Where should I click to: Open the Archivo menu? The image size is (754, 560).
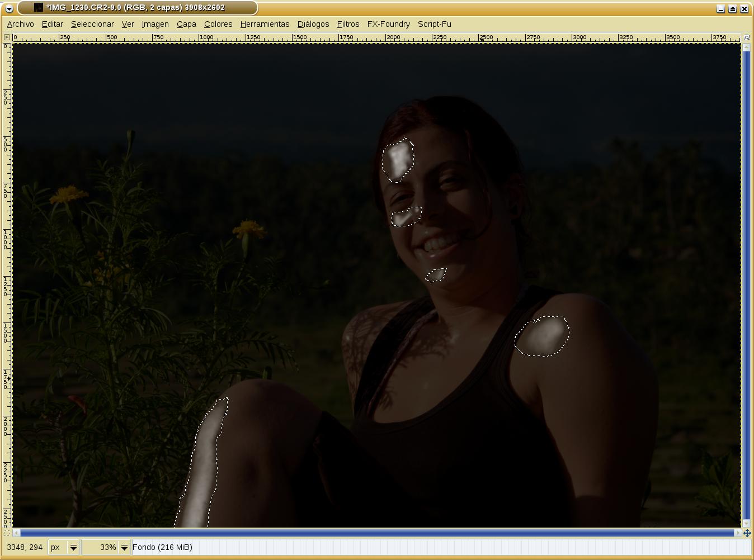tap(21, 24)
